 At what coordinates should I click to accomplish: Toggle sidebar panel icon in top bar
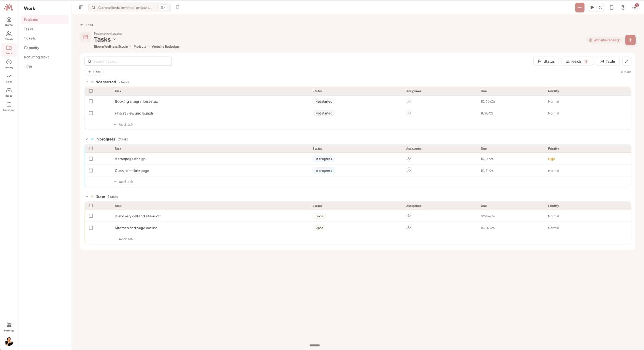tap(81, 8)
